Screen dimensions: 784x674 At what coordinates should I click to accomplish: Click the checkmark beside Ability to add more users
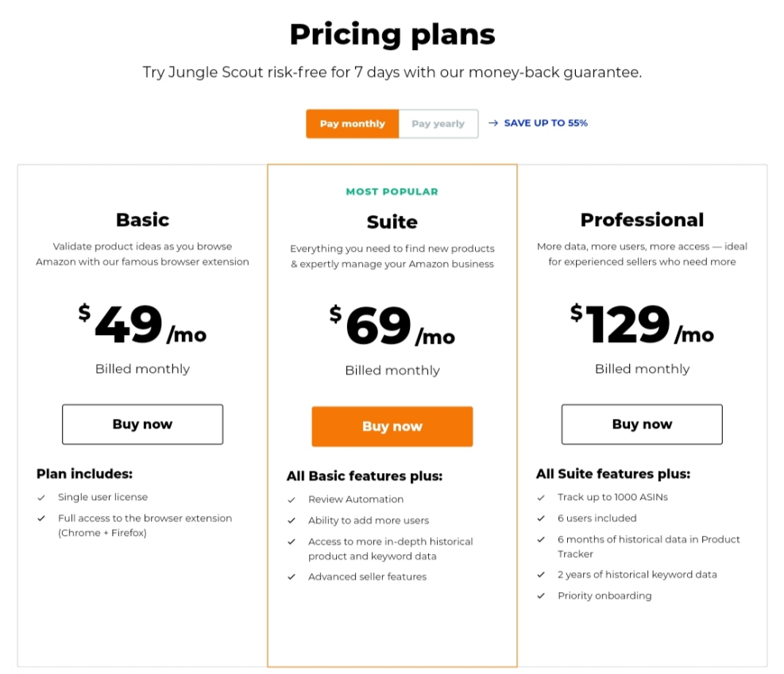click(291, 521)
